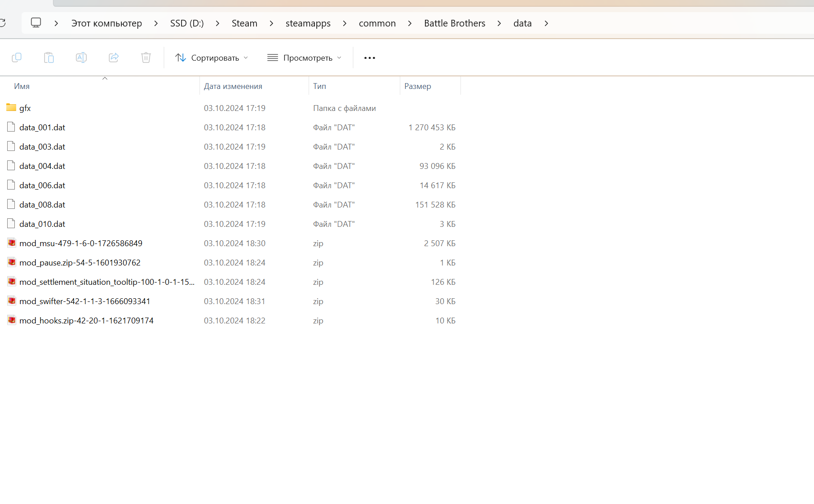Go to SSD (D:) in breadcrumb
Image resolution: width=814 pixels, height=504 pixels.
click(x=187, y=23)
